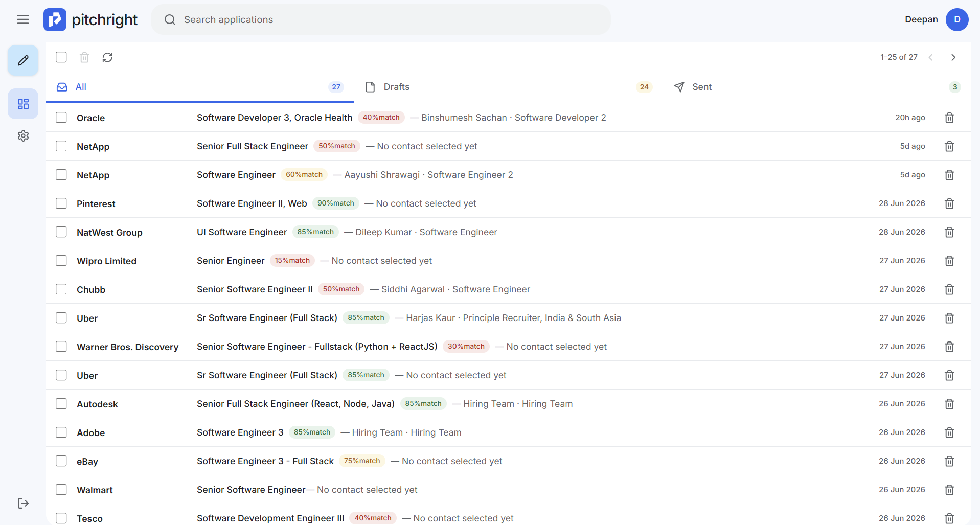This screenshot has height=525, width=980.
Task: Click the Deepan username label
Action: (921, 19)
